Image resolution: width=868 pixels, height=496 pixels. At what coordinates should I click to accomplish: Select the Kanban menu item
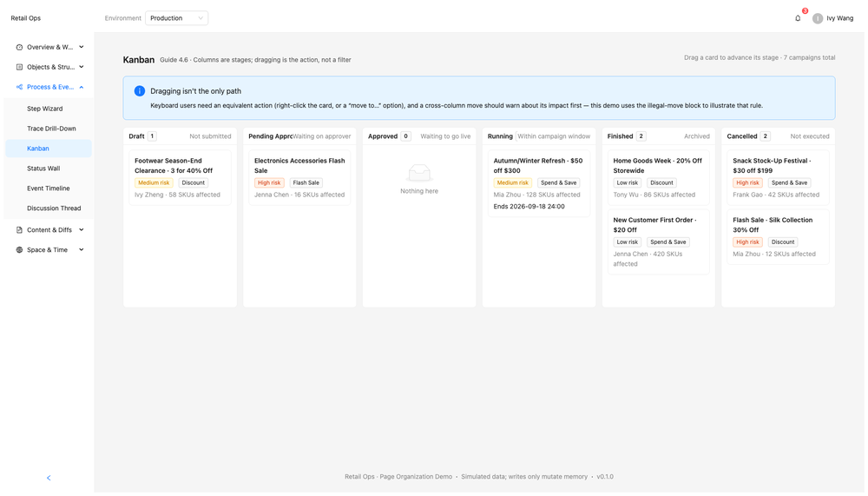[48, 149]
